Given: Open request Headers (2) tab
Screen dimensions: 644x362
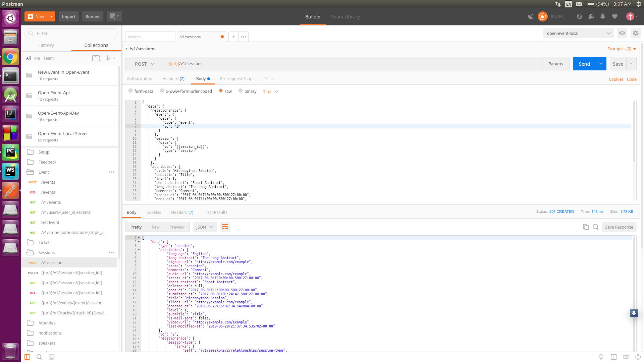Looking at the screenshot, I should point(173,79).
